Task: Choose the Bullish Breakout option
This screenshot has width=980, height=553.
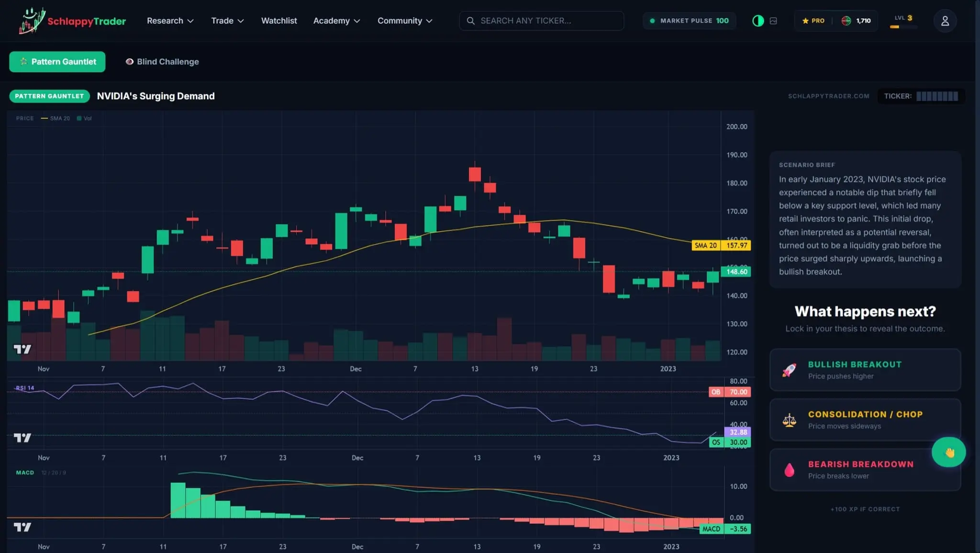Action: click(865, 370)
